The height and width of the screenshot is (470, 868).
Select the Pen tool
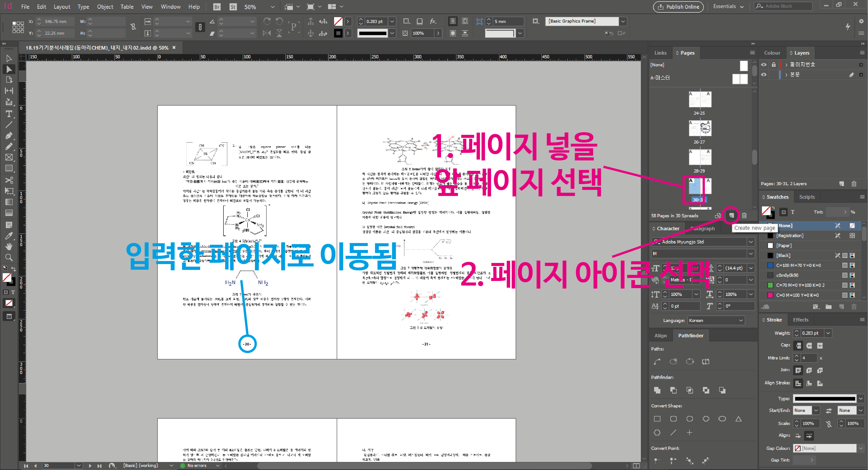[9, 136]
